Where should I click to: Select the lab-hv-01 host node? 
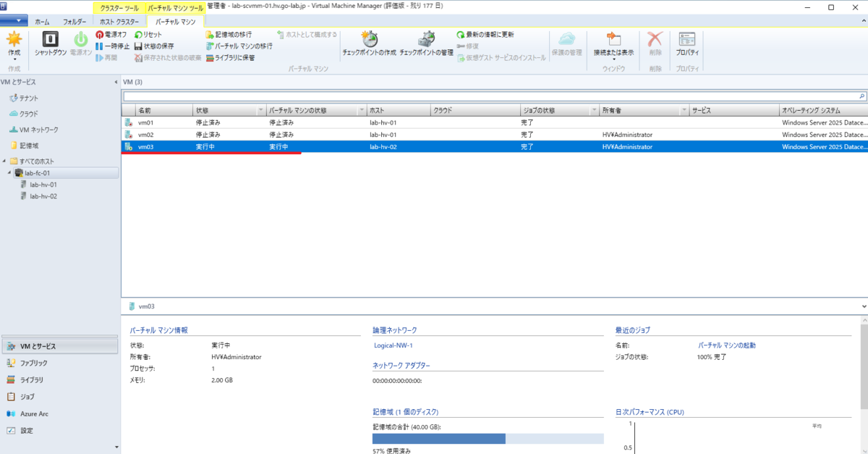pos(43,185)
